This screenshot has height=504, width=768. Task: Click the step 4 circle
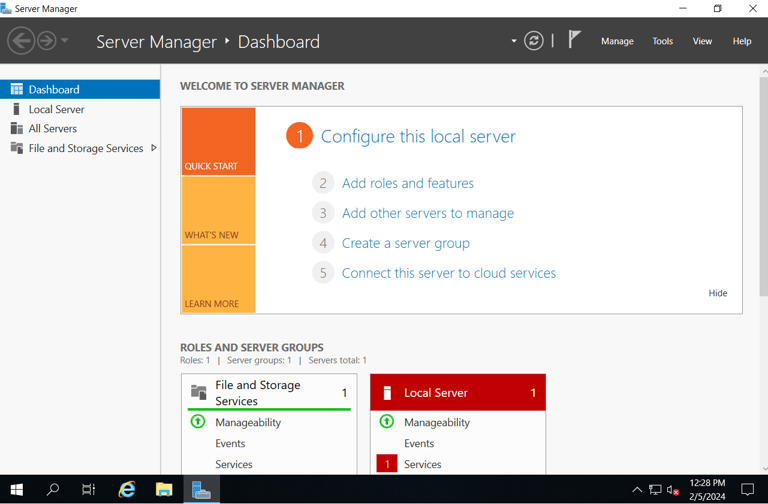point(323,243)
